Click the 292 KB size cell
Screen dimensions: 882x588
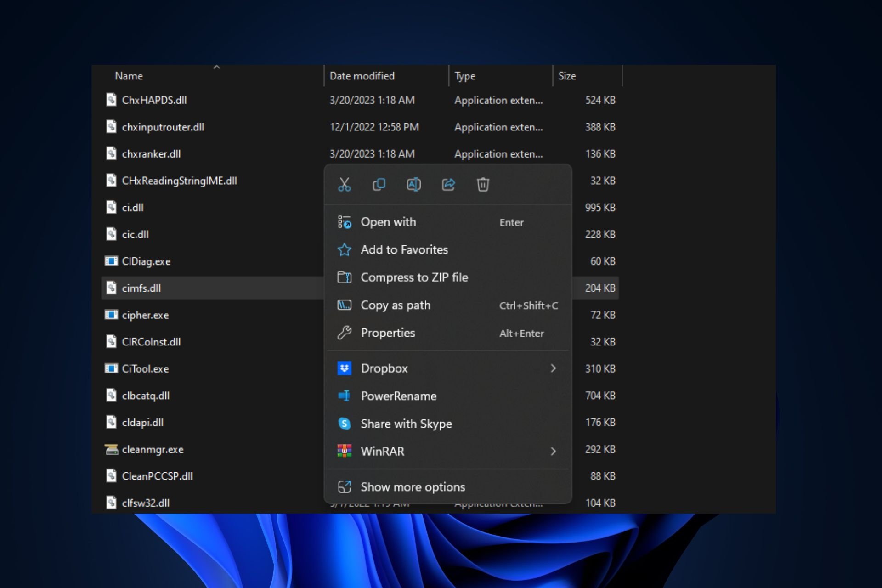tap(600, 450)
